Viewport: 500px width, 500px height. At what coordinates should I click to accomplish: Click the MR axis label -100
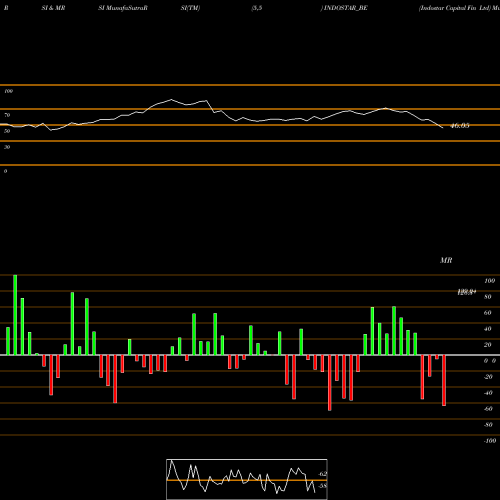pos(490,441)
